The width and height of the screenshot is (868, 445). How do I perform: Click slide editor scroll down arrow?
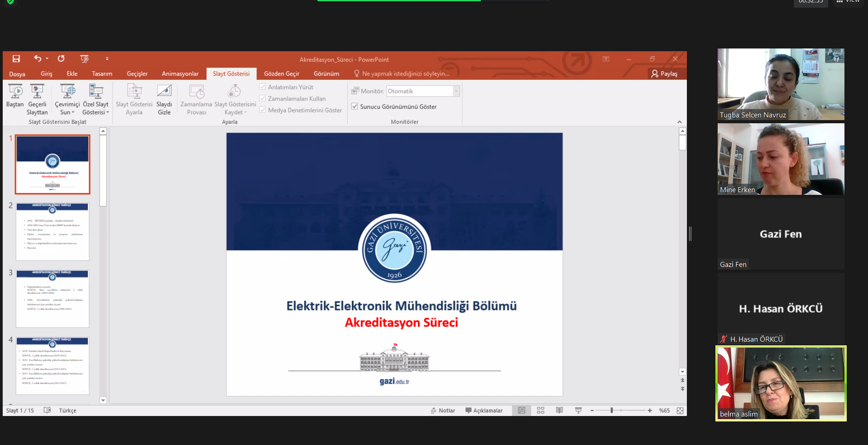682,372
